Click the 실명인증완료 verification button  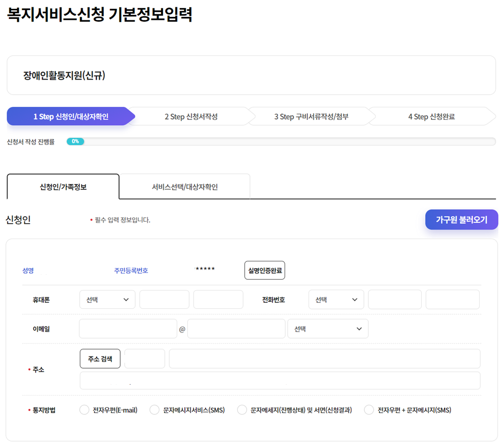point(264,270)
